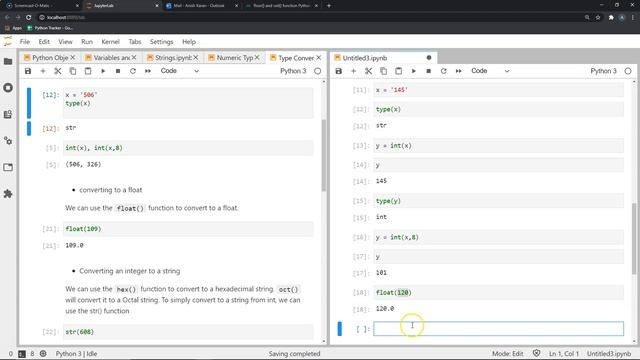Interrupt kernel in left notebook toolbar
Viewport: 640px width, 360px height.
tap(118, 71)
